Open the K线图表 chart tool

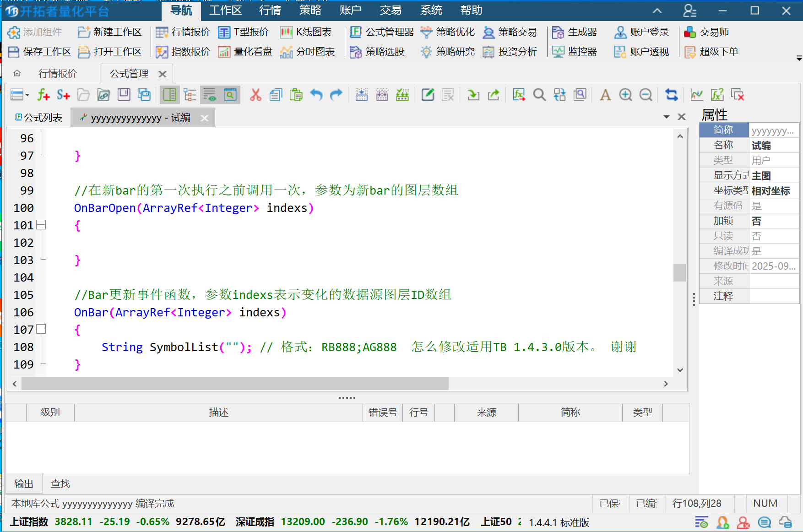pyautogui.click(x=306, y=32)
